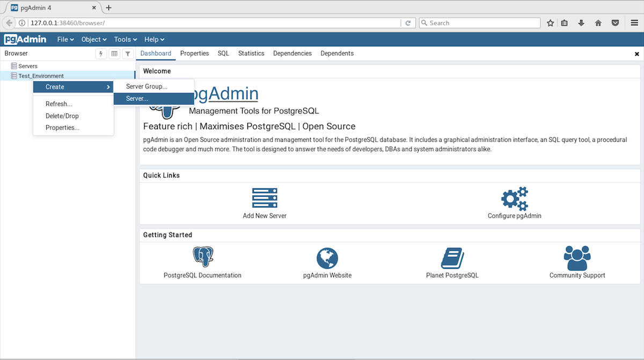Image resolution: width=644 pixels, height=360 pixels.
Task: Open the Tools dropdown menu
Action: (126, 39)
